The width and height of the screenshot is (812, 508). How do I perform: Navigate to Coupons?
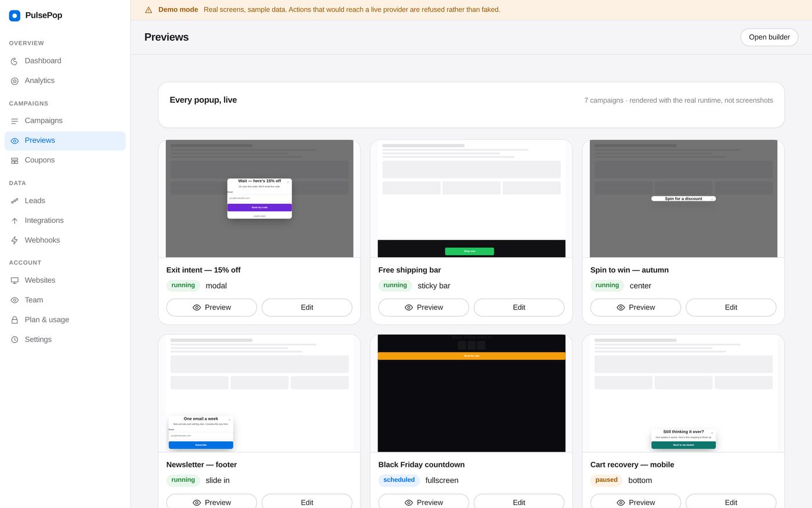coord(65,160)
